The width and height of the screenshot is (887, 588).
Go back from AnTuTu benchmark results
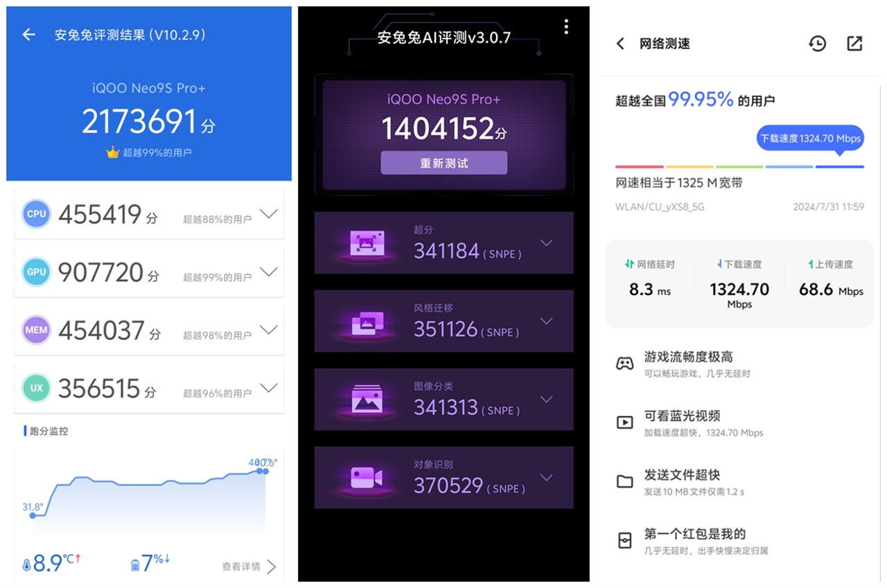[28, 35]
